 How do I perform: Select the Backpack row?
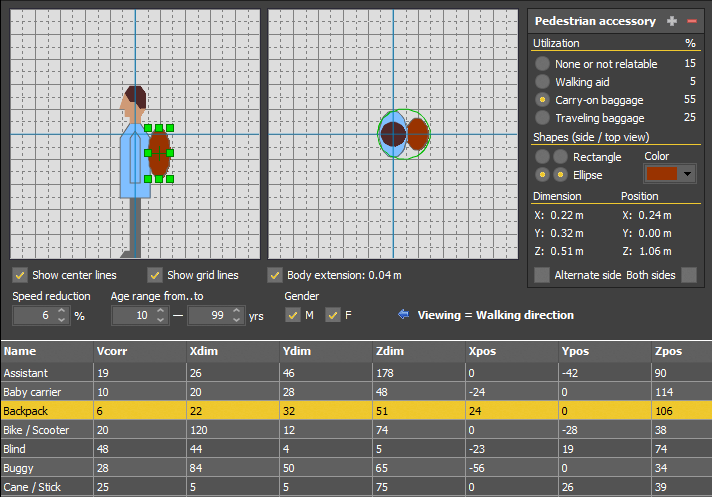[356, 411]
